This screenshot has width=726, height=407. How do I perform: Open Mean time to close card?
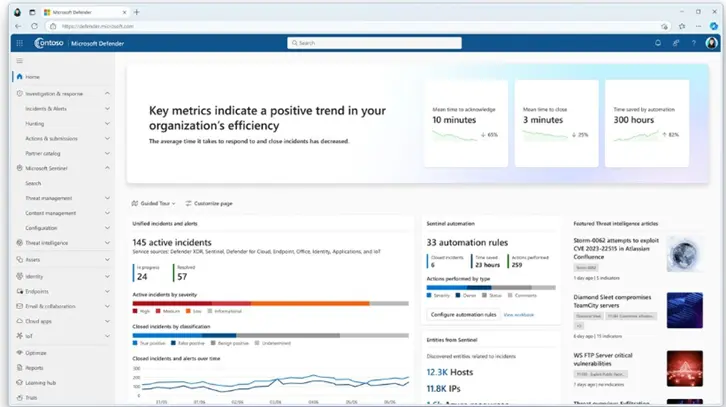[557, 123]
